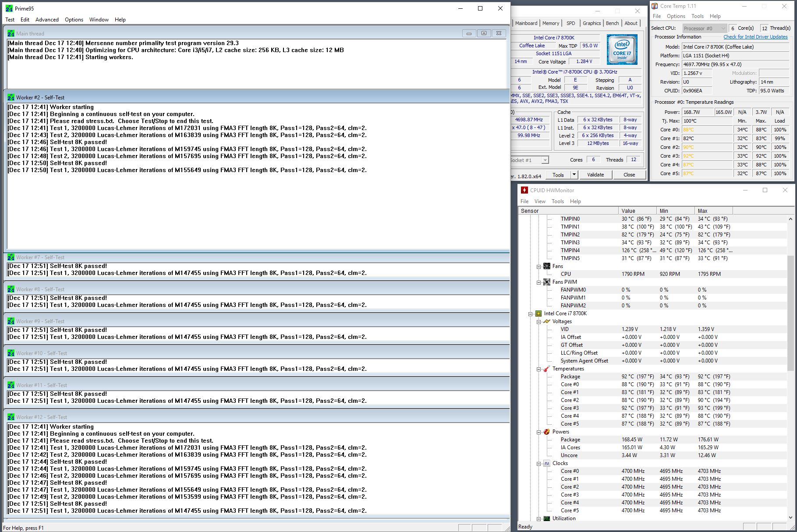Click the Powers flame icon in HWMonitor
Image resolution: width=797 pixels, height=532 pixels.
pyautogui.click(x=547, y=432)
